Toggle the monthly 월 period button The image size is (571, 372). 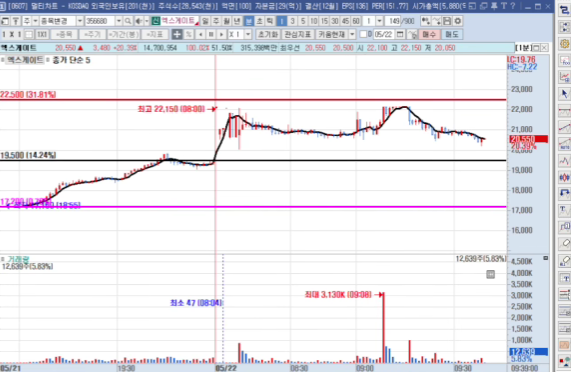227,21
